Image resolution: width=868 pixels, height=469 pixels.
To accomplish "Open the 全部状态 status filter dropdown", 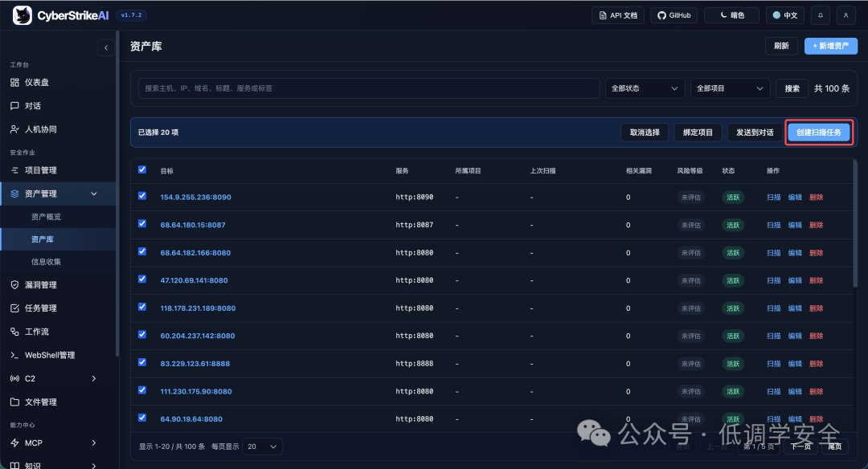I will 645,88.
